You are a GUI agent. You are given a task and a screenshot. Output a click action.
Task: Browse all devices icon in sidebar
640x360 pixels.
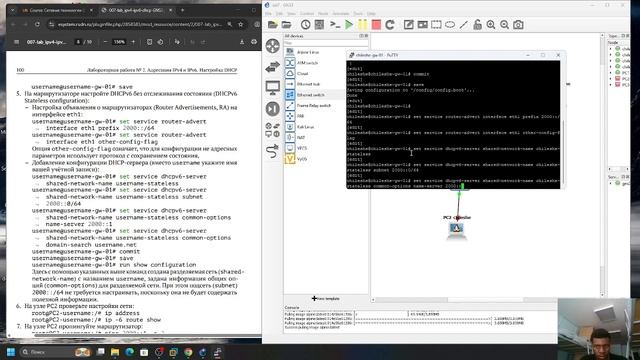click(x=273, y=130)
